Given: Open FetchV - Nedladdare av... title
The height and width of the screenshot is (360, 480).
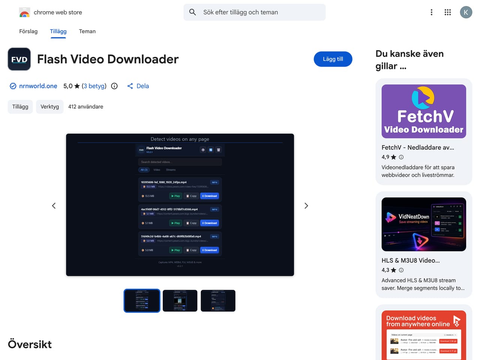Looking at the screenshot, I should (x=418, y=147).
